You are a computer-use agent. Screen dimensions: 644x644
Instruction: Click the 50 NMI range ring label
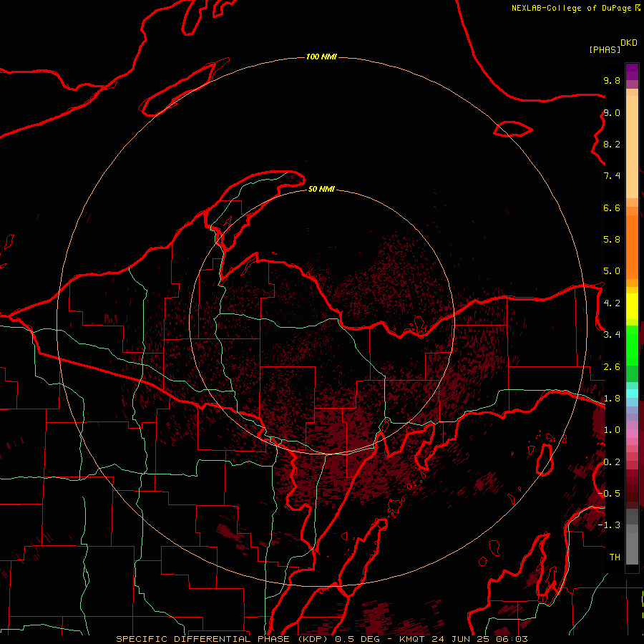pos(321,189)
